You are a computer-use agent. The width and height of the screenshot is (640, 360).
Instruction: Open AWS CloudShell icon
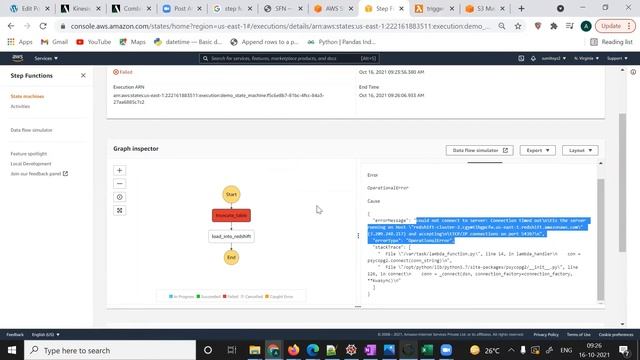[x=521, y=58]
